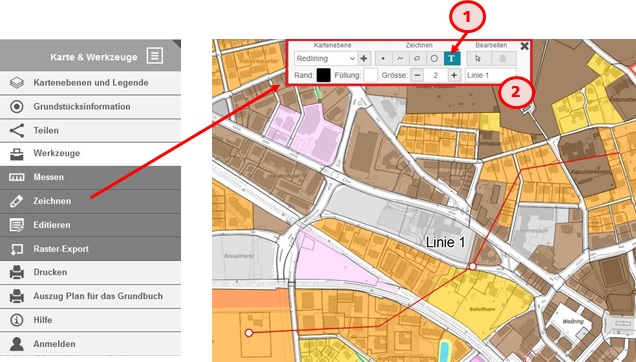The height and width of the screenshot is (362, 636).
Task: Increase Grösse with plus button
Action: tap(454, 75)
